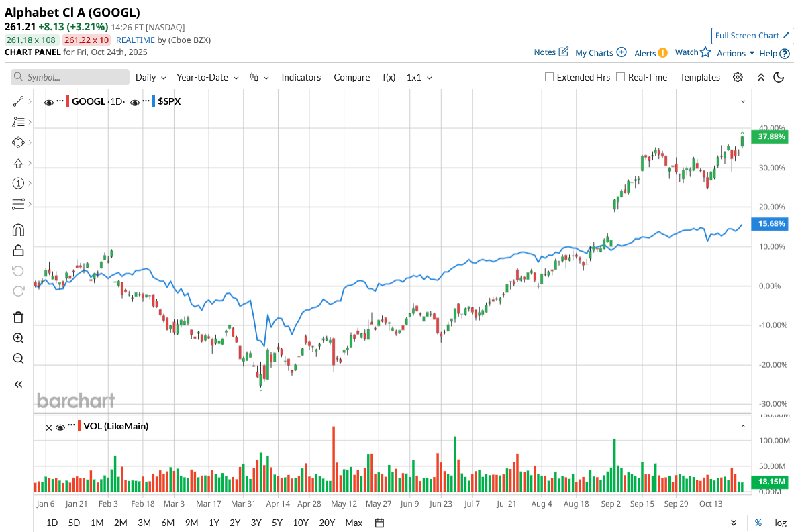Remove the VOL indicator pane
This screenshot has height=532, width=794.
[48, 427]
